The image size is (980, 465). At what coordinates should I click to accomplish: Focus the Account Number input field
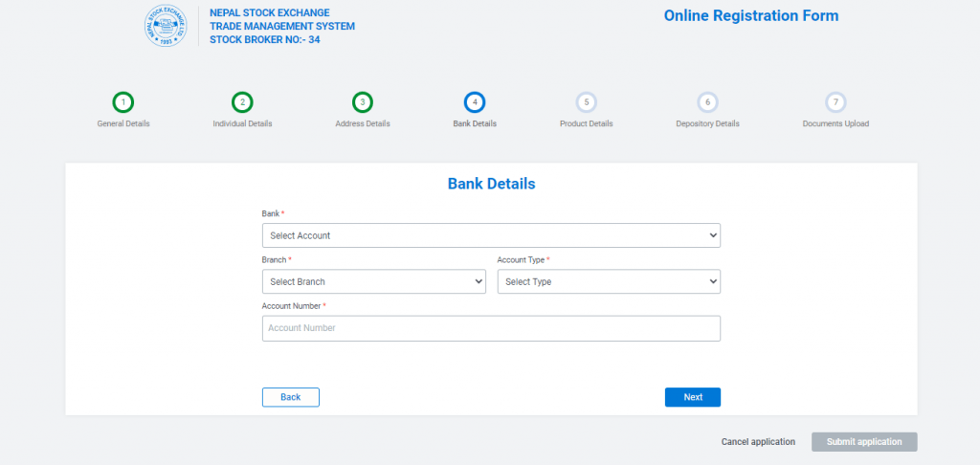[491, 328]
